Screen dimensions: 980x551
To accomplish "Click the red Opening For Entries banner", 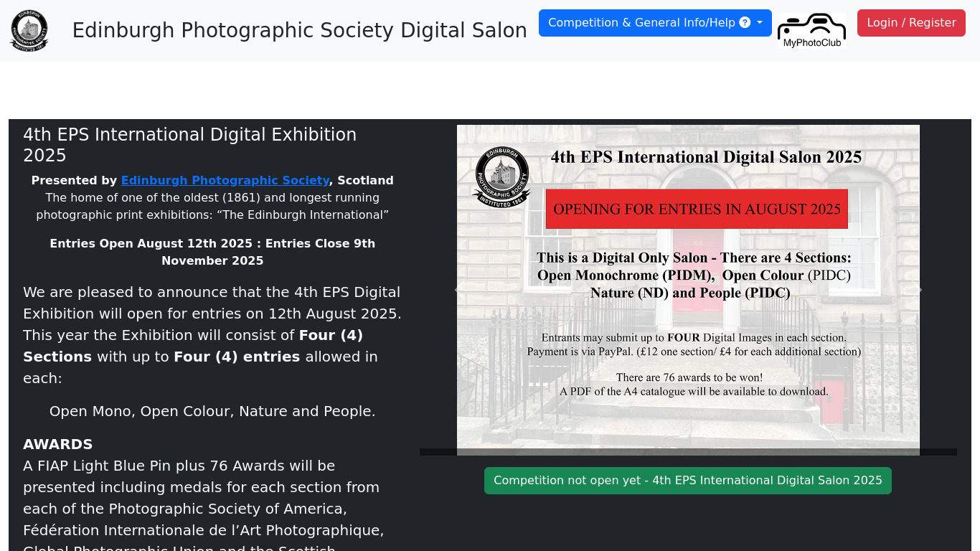I will click(x=696, y=209).
